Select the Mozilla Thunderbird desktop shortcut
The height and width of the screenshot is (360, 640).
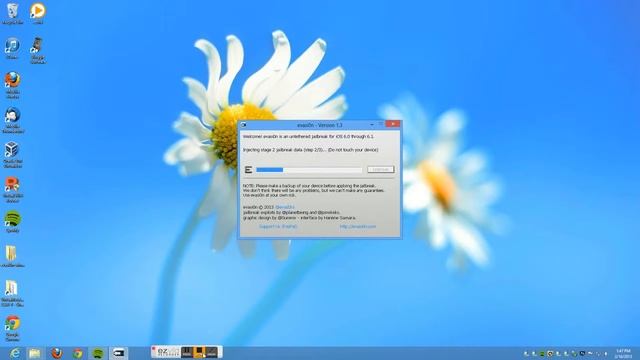coord(13,120)
